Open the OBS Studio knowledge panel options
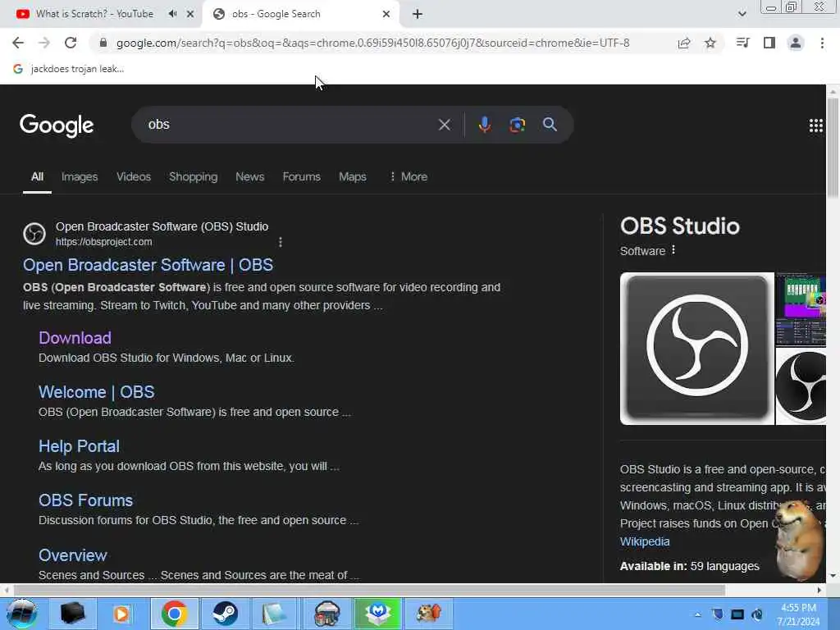This screenshot has width=840, height=630. pos(673,250)
